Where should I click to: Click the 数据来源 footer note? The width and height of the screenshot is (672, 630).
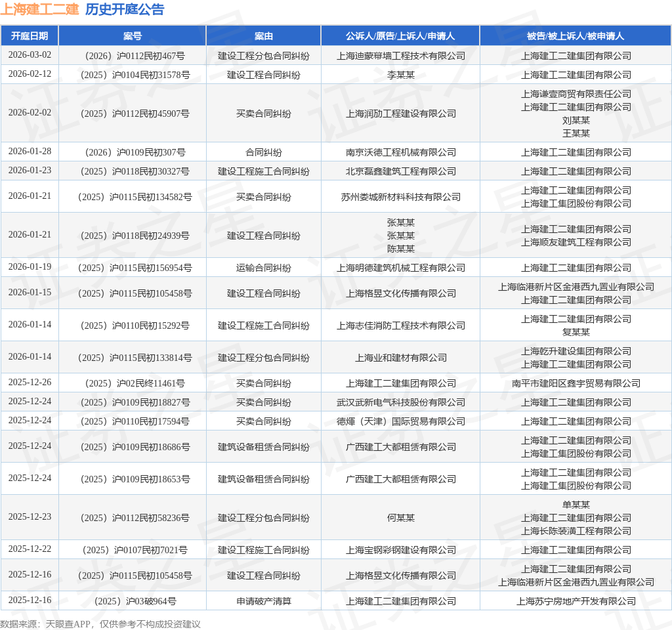[100, 624]
